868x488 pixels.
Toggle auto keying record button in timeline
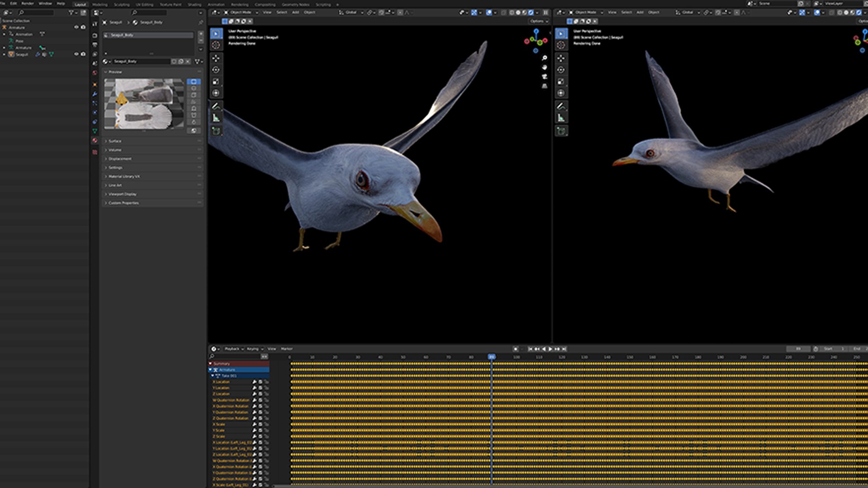pos(515,349)
